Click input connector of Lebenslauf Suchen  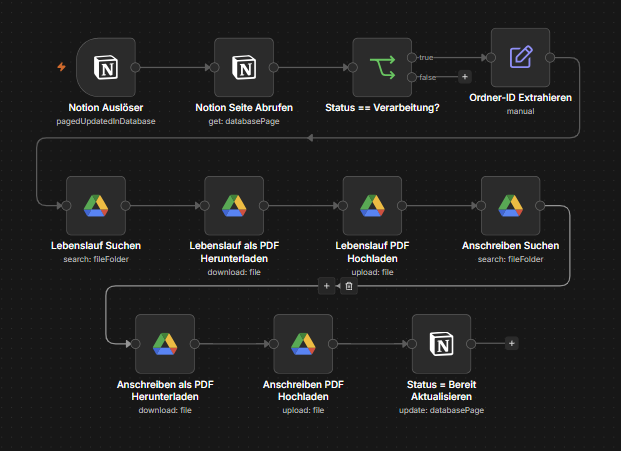coord(67,206)
